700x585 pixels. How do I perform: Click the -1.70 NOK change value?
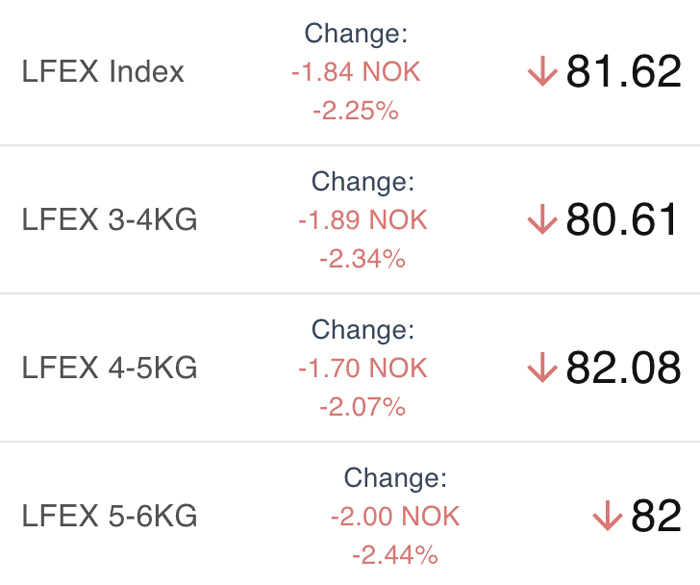click(x=363, y=368)
